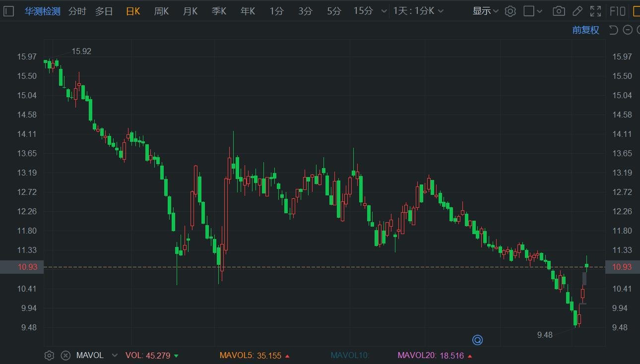Open the layout square dropdown arrow
640x364 pixels.
540,11
